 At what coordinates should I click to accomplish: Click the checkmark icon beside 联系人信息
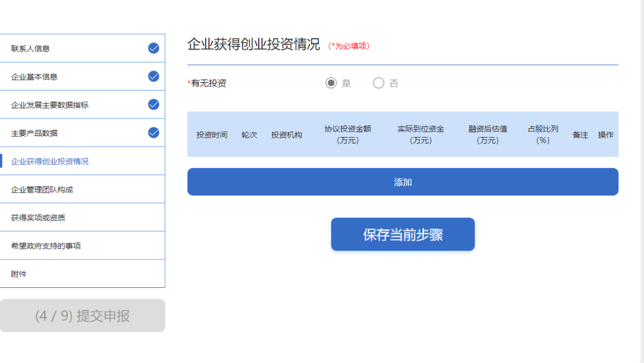pyautogui.click(x=153, y=48)
